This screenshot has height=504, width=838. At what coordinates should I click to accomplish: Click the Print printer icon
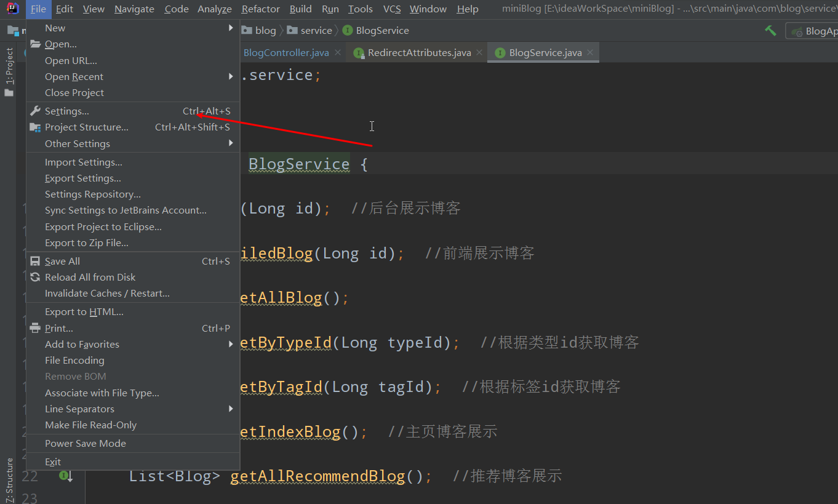(x=35, y=328)
